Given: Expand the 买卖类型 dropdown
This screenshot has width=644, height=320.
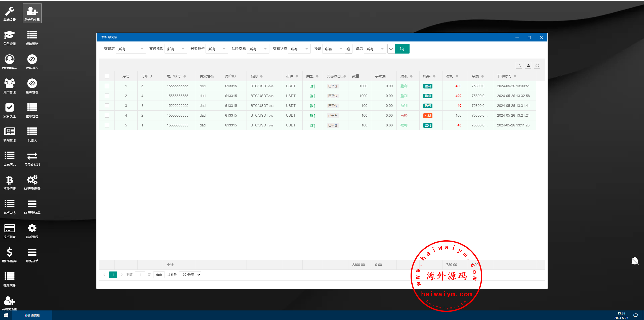Looking at the screenshot, I should pyautogui.click(x=217, y=49).
